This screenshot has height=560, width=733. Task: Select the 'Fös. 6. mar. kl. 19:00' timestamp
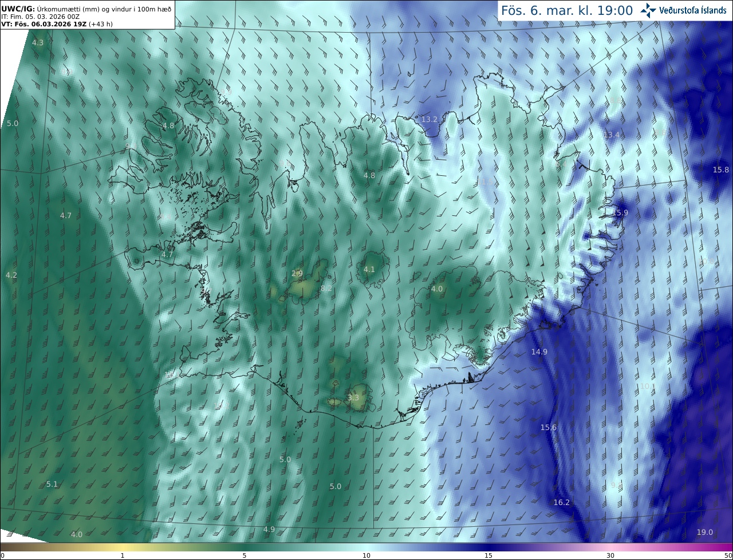pos(567,10)
